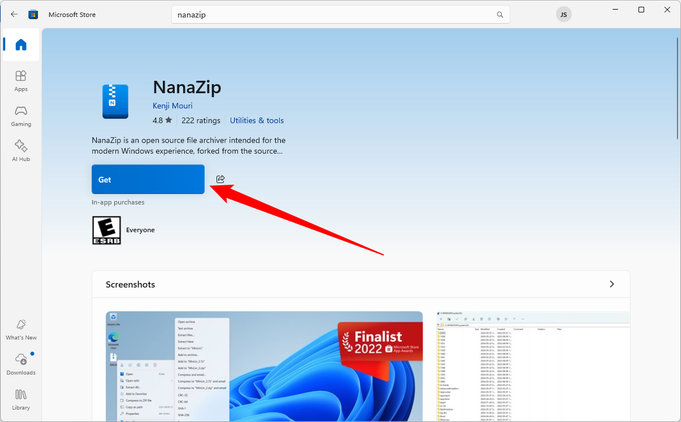Screen dimensions: 681x422
Task: Close the Microsoft Store window
Action: click(x=667, y=10)
